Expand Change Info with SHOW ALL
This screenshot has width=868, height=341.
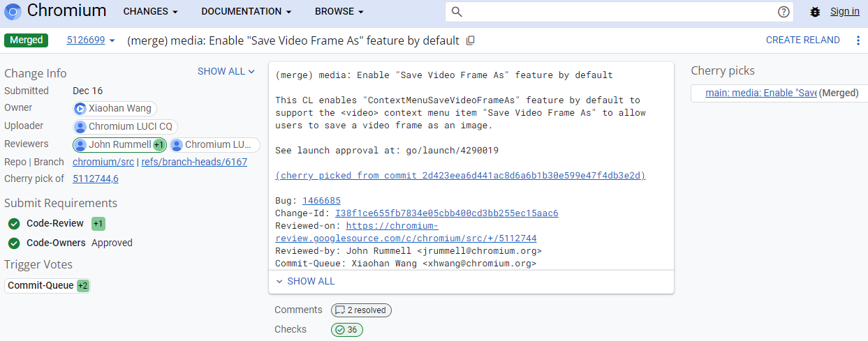point(226,71)
